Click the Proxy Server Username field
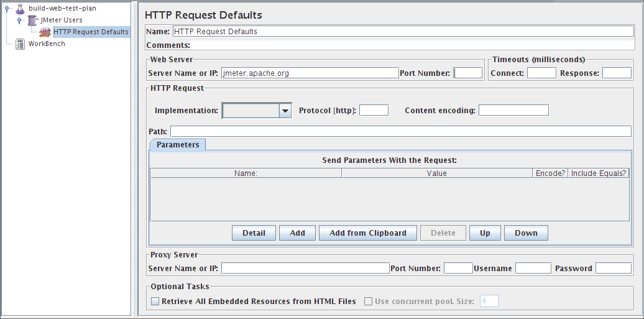The image size is (644, 319). coord(533,268)
